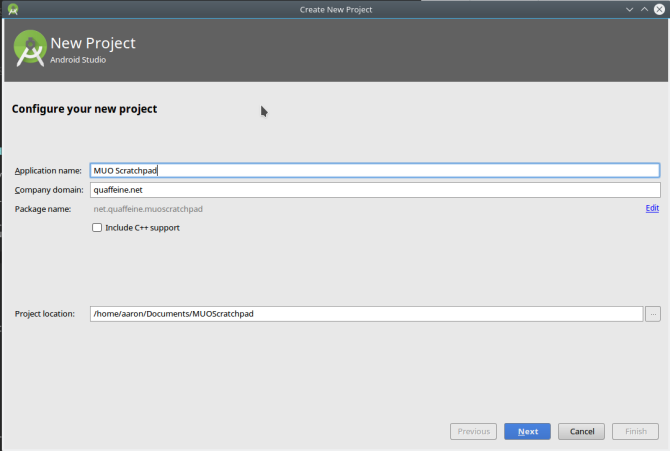Open the project location browse button
The width and height of the screenshot is (670, 451).
(652, 314)
